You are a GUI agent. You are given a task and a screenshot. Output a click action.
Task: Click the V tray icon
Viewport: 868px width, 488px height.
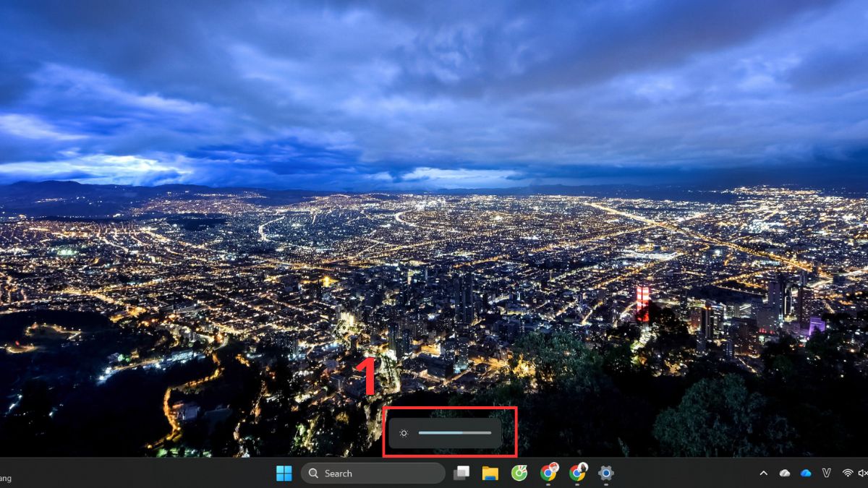(x=826, y=473)
